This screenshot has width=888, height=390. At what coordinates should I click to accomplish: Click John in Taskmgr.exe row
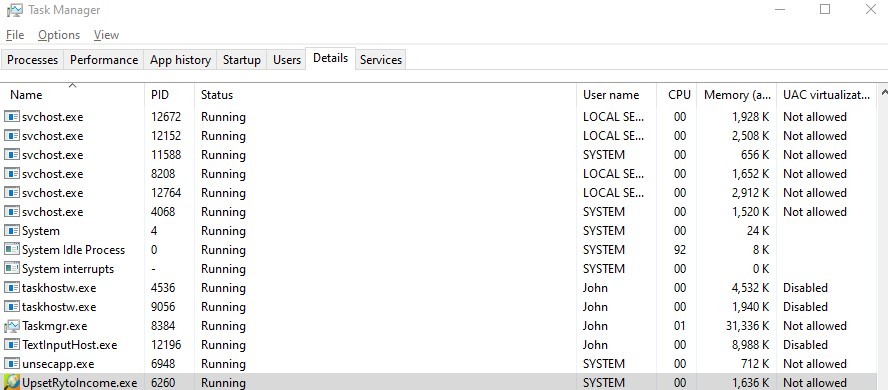pos(595,326)
